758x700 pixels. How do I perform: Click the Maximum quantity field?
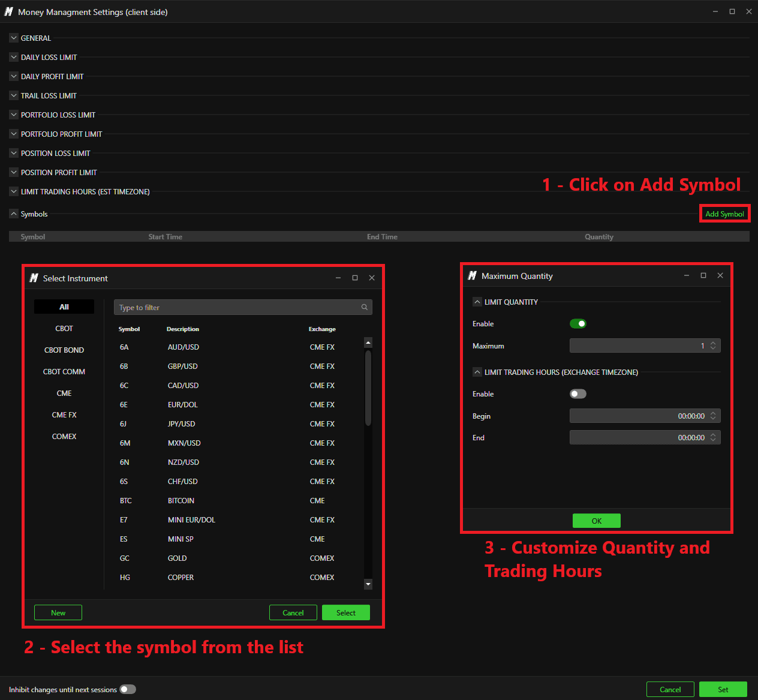[x=645, y=346]
